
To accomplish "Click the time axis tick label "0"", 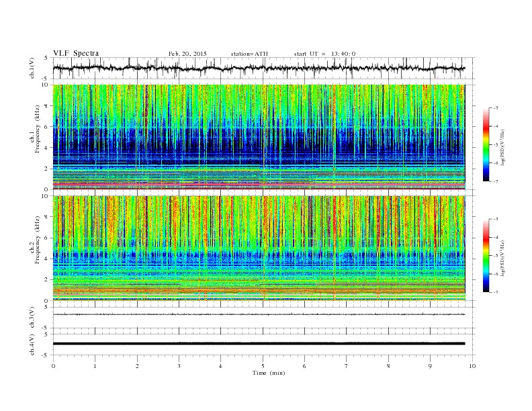I will coord(53,366).
